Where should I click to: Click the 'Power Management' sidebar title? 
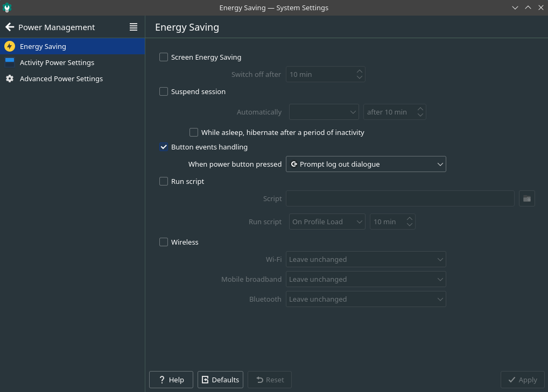click(x=57, y=27)
